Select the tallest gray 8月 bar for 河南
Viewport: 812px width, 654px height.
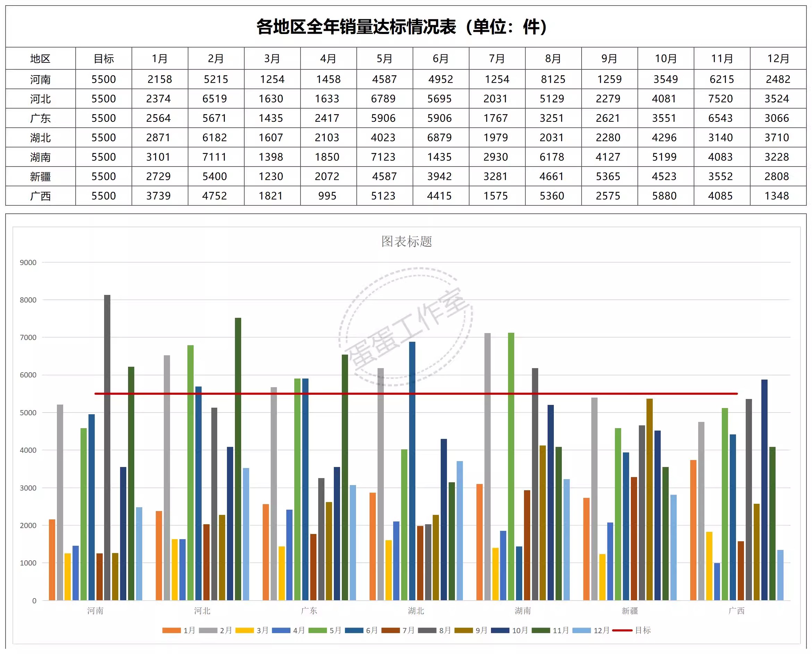(107, 448)
